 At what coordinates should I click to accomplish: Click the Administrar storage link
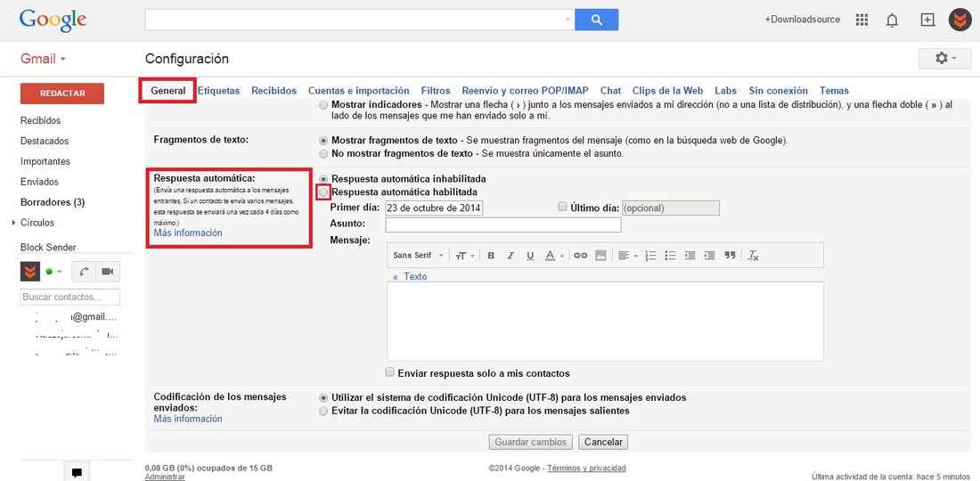pos(165,477)
